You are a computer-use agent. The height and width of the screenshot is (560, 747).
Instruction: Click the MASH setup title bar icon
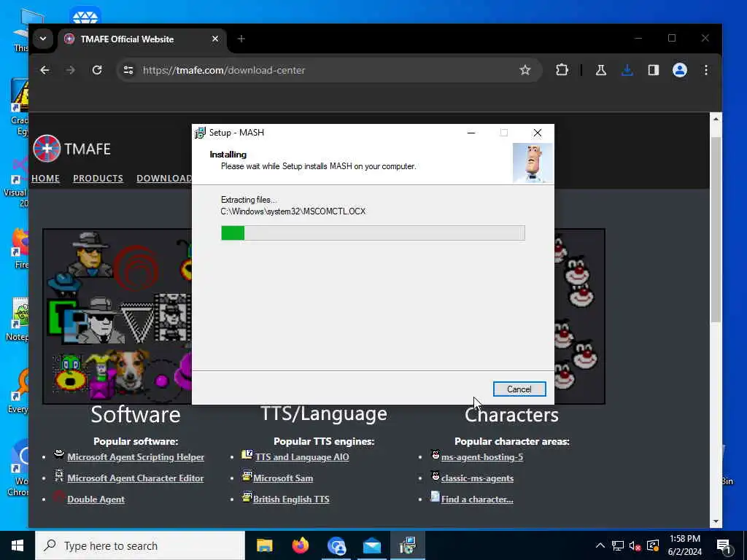click(200, 133)
